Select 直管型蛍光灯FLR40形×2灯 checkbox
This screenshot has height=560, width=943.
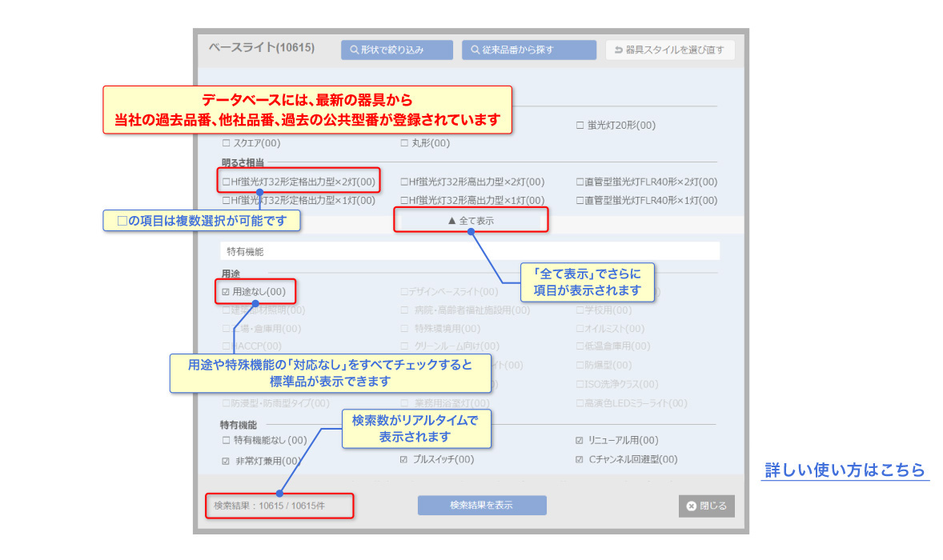pos(580,182)
